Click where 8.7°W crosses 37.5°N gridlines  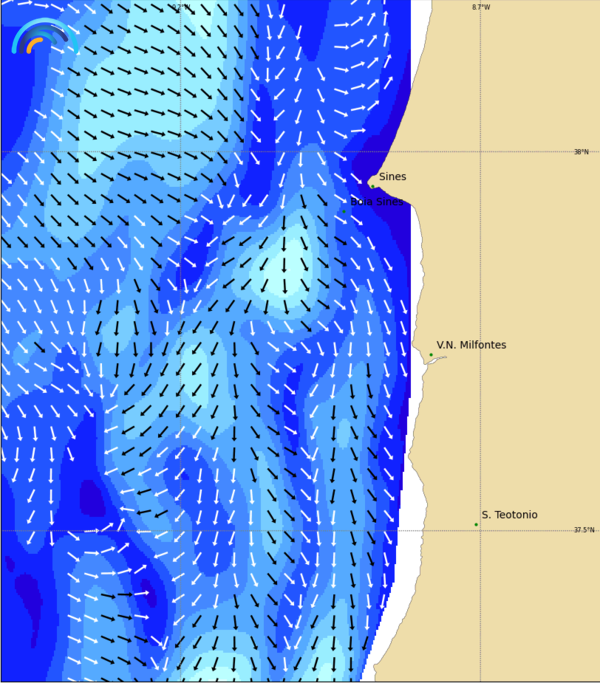(480, 530)
